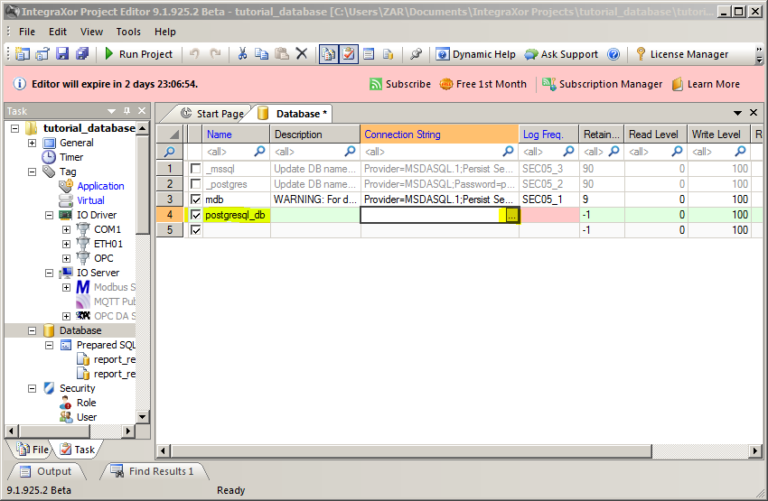Viewport: 768px width, 501px height.
Task: Collapse the tutorial_database root node
Action: [15, 129]
